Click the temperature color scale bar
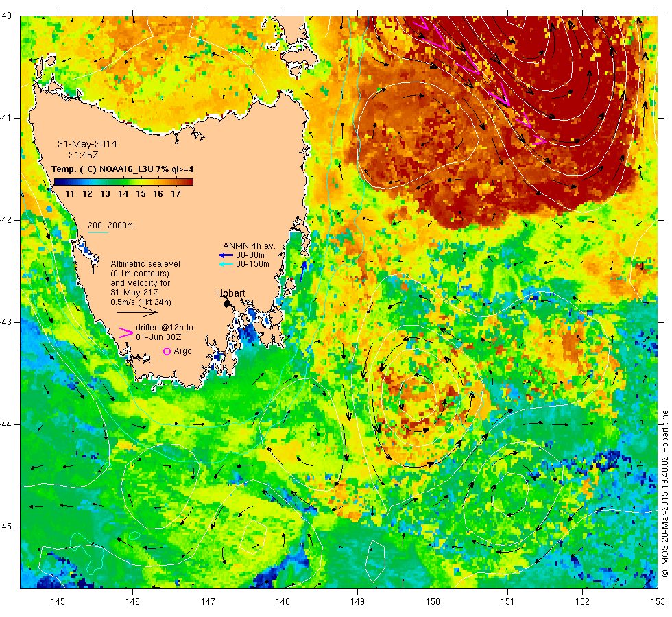The width and height of the screenshot is (672, 617). 123,182
